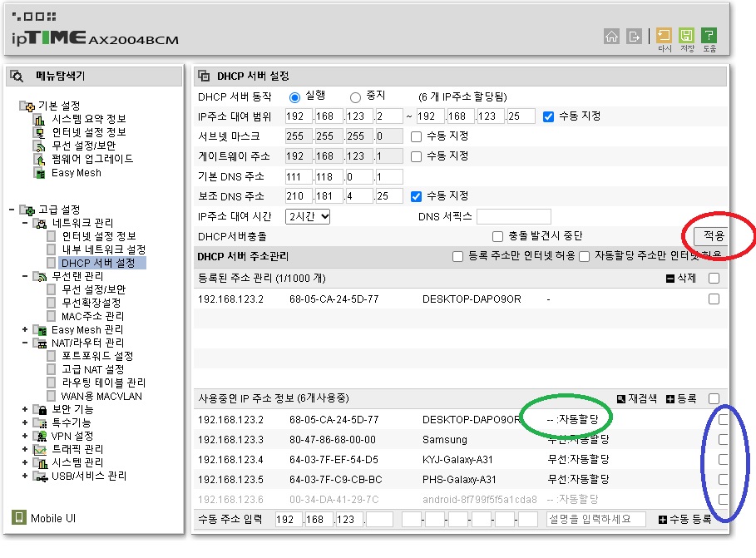Expand the VPN 설정 node
The height and width of the screenshot is (558, 756).
click(x=25, y=436)
